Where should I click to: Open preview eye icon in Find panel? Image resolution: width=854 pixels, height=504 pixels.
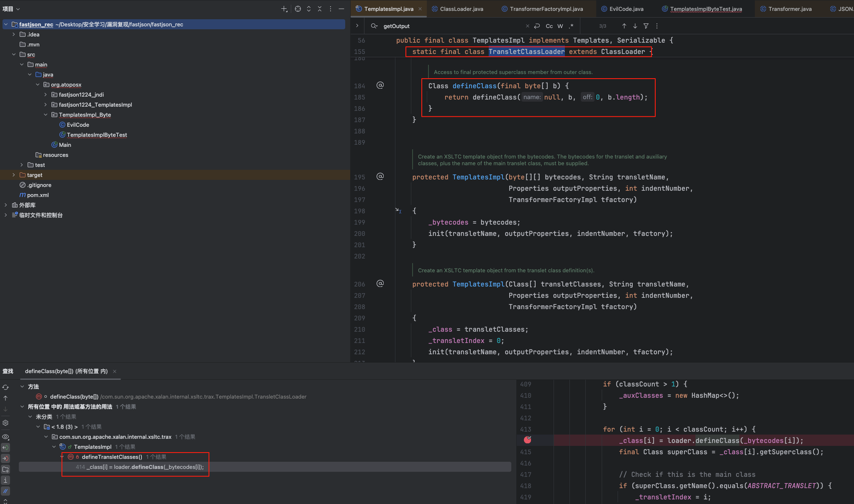pos(5,437)
